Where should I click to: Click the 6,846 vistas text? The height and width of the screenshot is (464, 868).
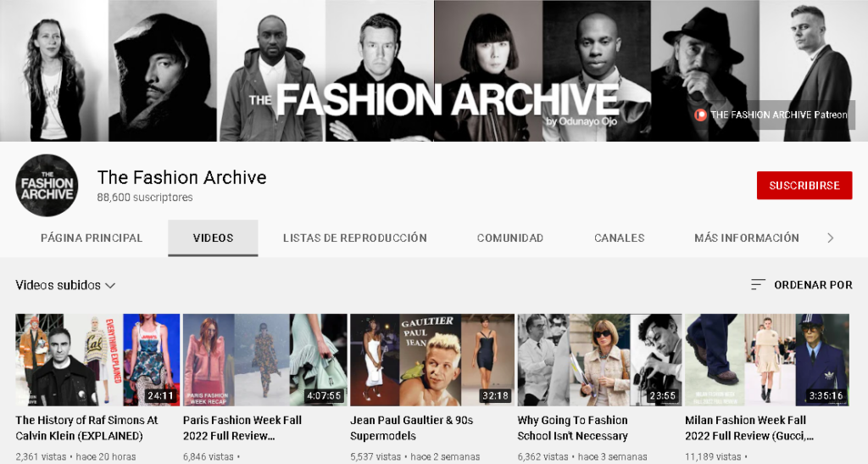pyautogui.click(x=209, y=457)
